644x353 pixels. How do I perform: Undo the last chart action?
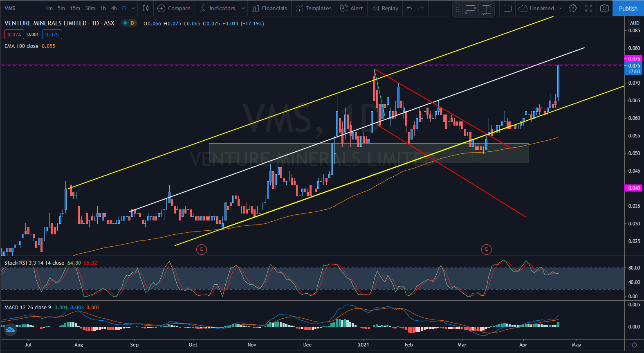pos(410,8)
